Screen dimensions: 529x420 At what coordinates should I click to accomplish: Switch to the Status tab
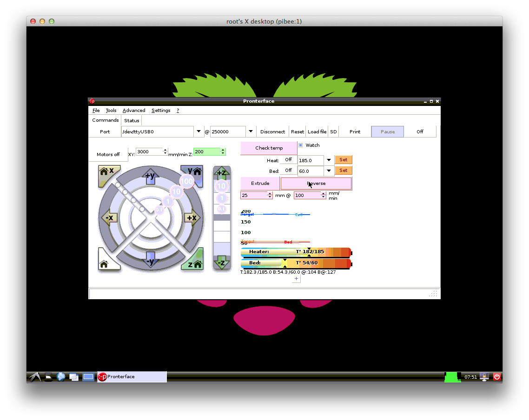[132, 120]
